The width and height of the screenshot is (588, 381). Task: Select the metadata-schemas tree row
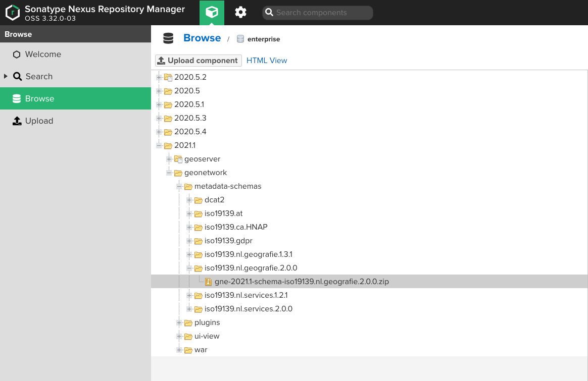coord(369,186)
